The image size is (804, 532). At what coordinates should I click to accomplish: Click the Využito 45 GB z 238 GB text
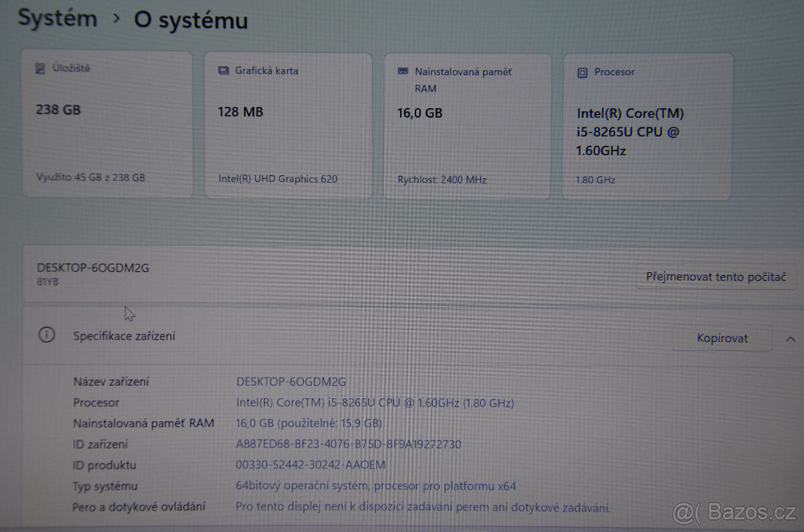click(x=90, y=177)
